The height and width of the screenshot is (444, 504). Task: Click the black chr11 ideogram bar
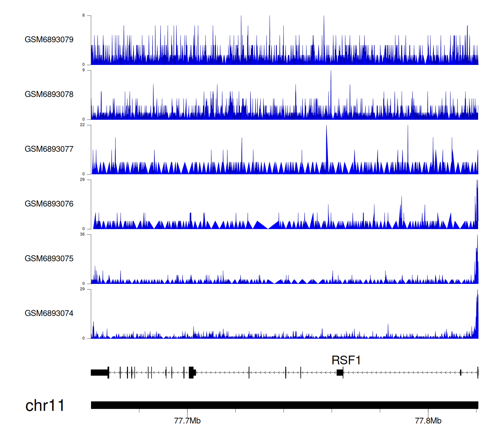coord(284,405)
